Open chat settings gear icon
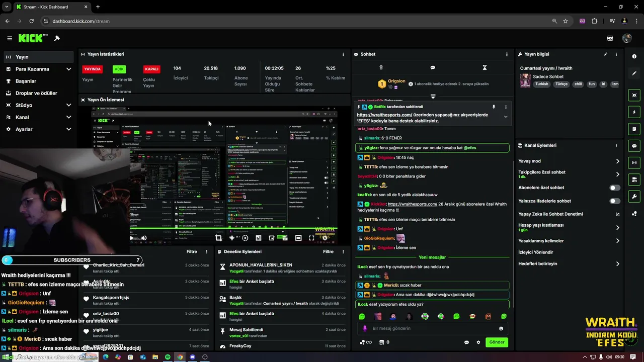The height and width of the screenshot is (362, 644). pyautogui.click(x=478, y=342)
